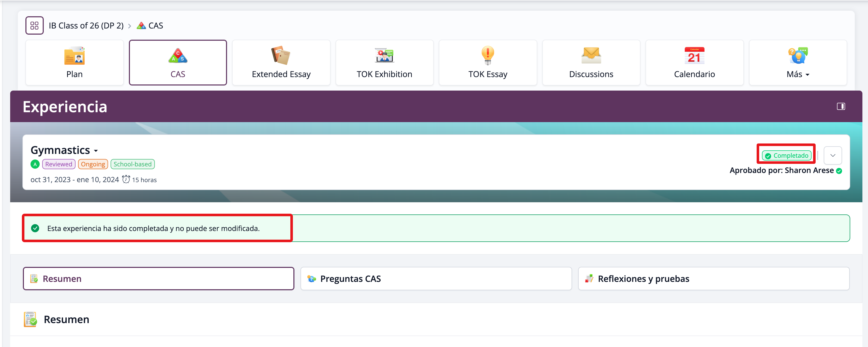Open the Plan section
This screenshot has height=347, width=868.
coord(74,63)
